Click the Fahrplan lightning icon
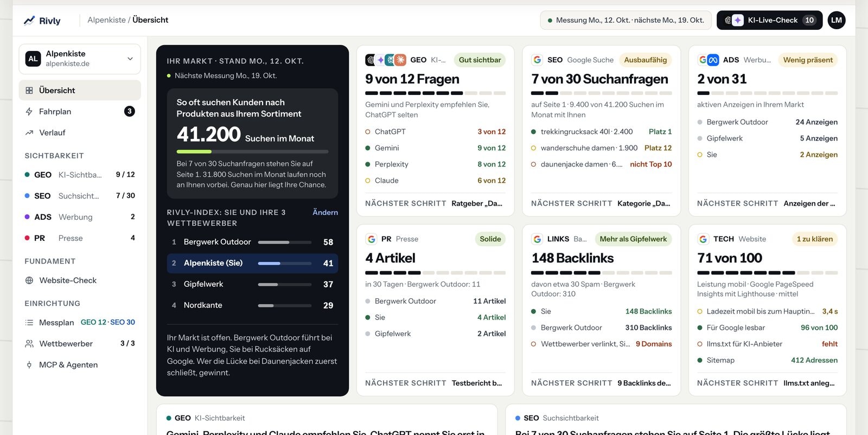This screenshot has height=435, width=868. coord(29,112)
